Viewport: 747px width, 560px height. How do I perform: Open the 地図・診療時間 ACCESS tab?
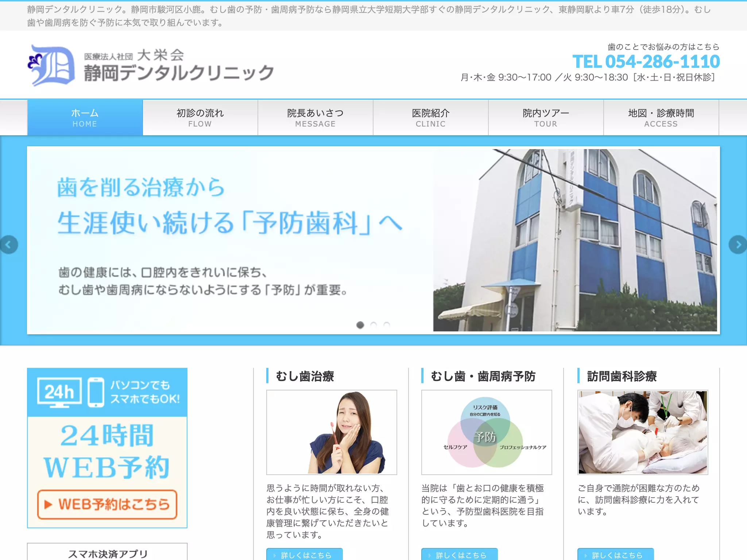click(661, 118)
